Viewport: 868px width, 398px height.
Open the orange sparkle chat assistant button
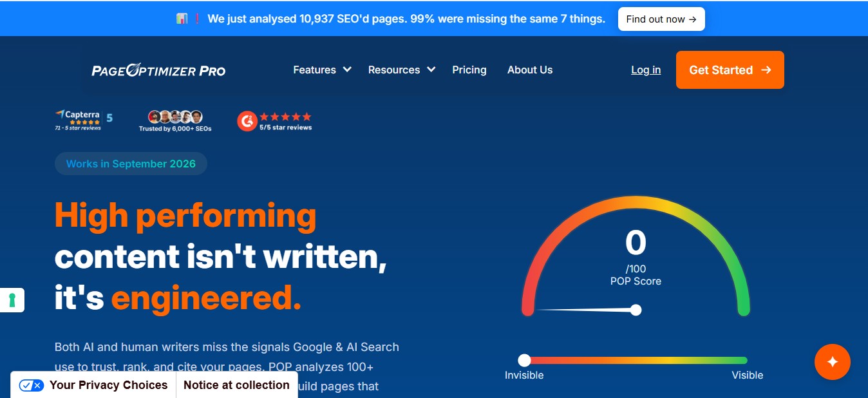tap(833, 362)
